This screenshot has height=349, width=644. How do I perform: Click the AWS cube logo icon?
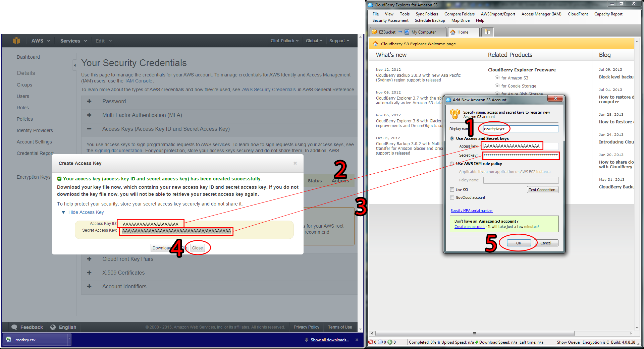point(16,41)
